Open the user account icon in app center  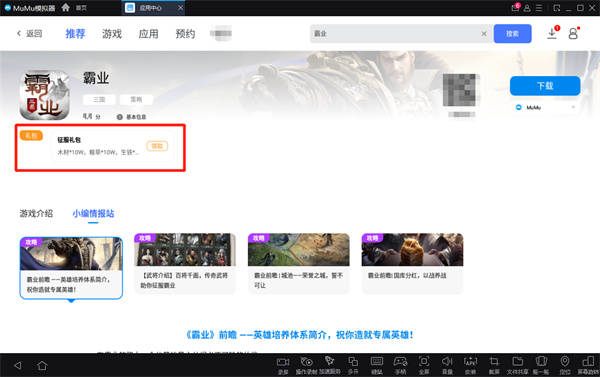pos(573,33)
